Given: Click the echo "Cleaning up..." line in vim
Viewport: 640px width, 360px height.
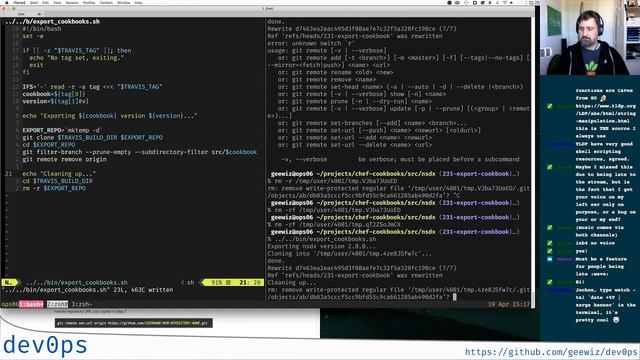Looking at the screenshot, I should [59, 173].
